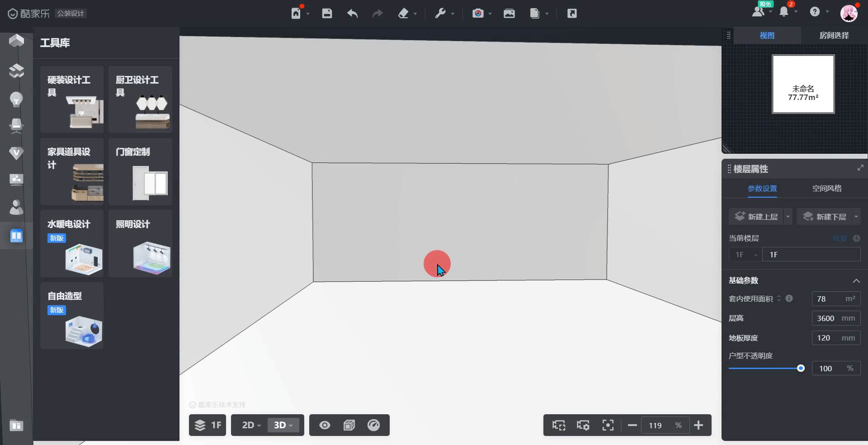Click the 新建下层 button

point(825,217)
